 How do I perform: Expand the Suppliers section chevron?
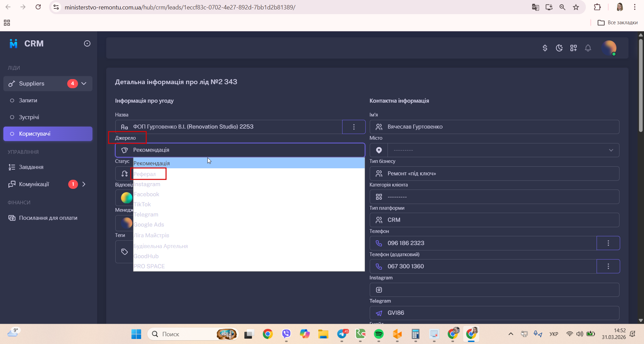(84, 83)
